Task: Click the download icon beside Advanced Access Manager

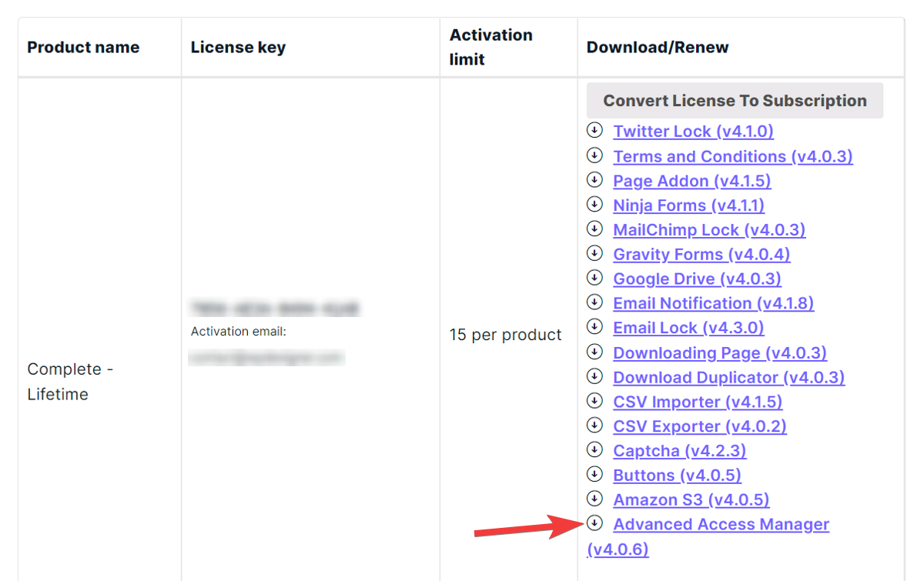Action: (594, 523)
